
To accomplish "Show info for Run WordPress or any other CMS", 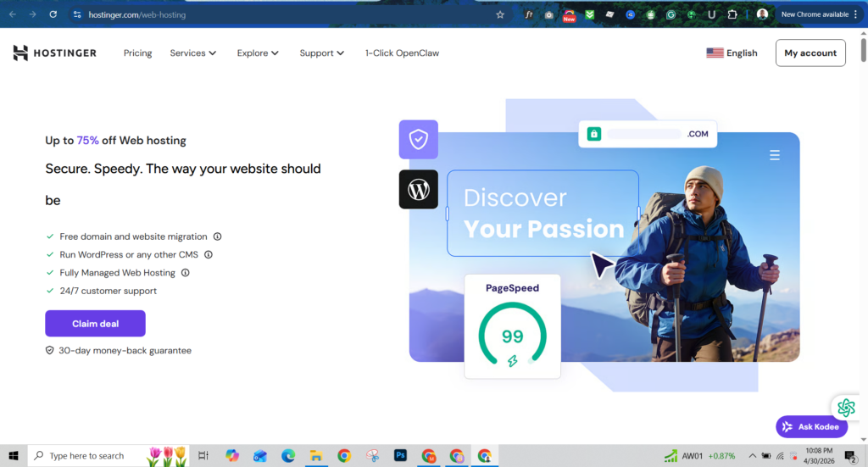I will [209, 255].
